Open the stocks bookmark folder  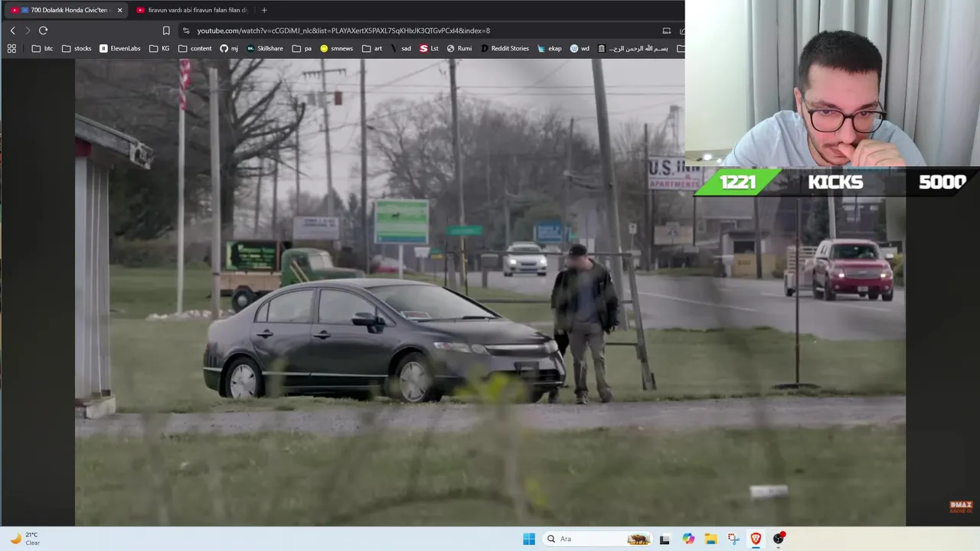77,48
